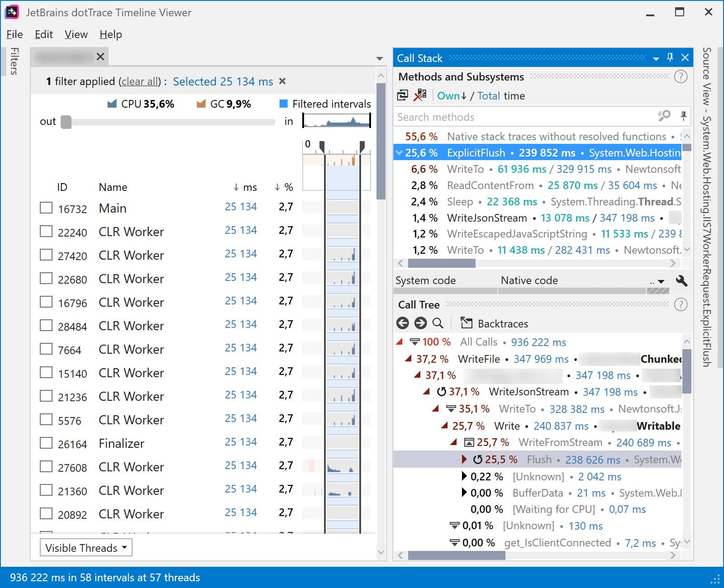Open the Source View side tab
The height and width of the screenshot is (588, 724).
coord(707,207)
